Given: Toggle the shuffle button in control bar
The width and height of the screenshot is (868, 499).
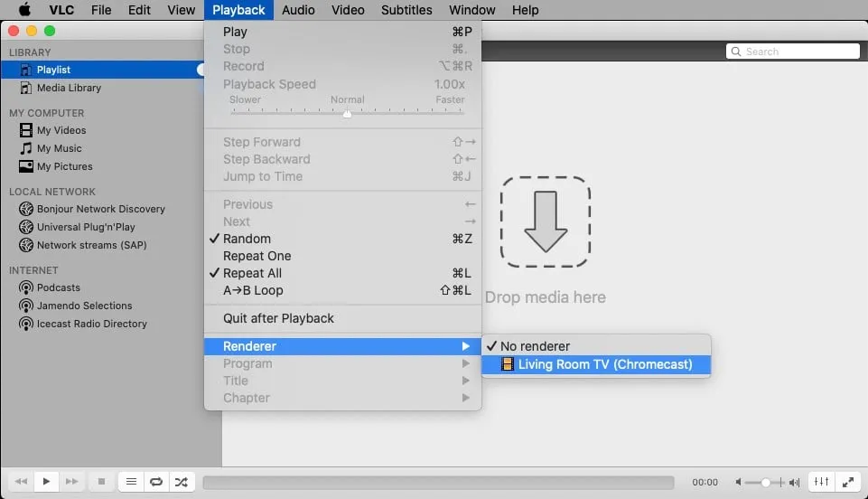Looking at the screenshot, I should tap(181, 482).
